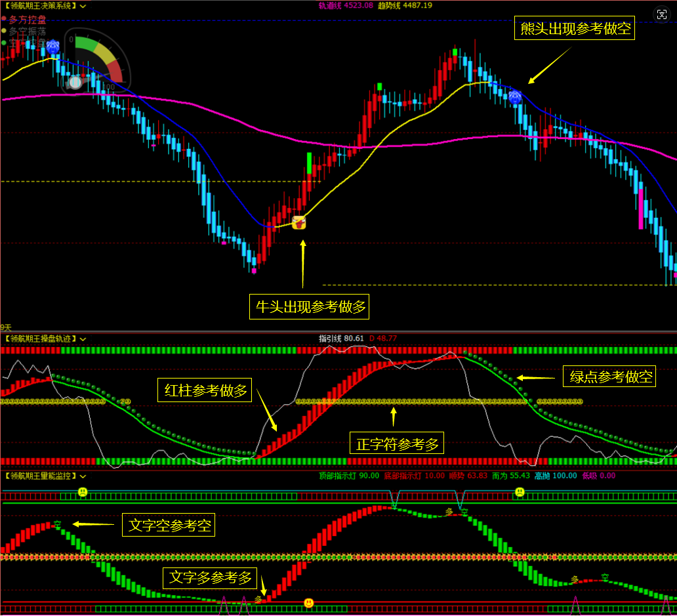Click the yellow bull head signal icon
Image resolution: width=677 pixels, height=616 pixels.
pos(298,223)
